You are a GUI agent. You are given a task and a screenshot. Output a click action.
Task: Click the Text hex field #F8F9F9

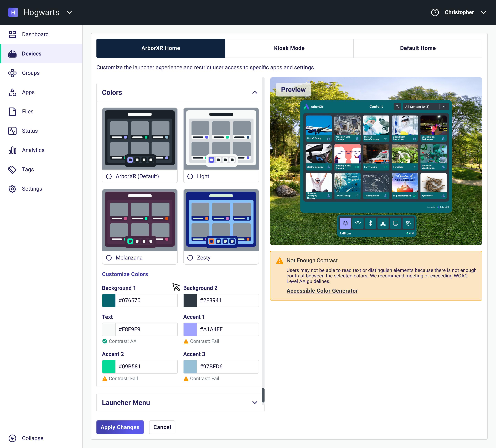(146, 329)
